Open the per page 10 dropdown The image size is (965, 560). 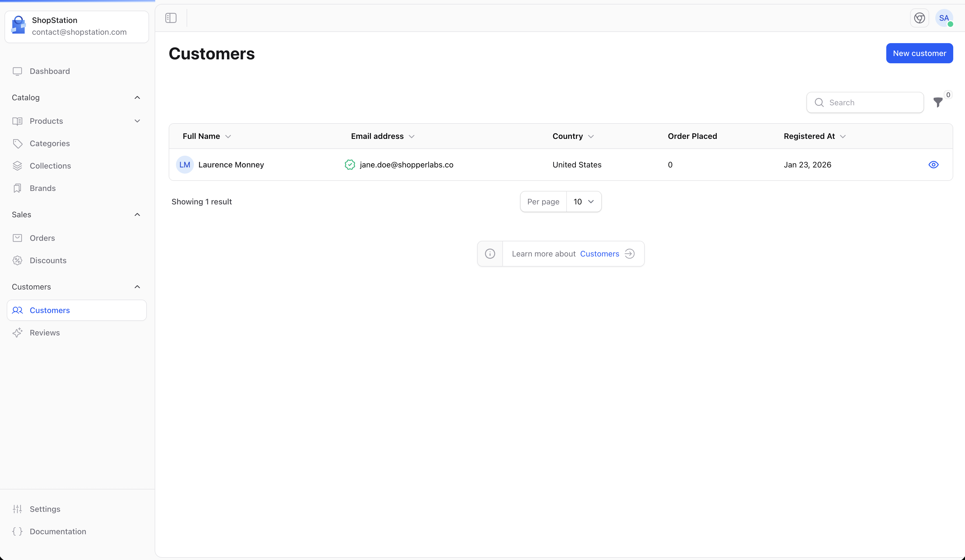pos(584,202)
